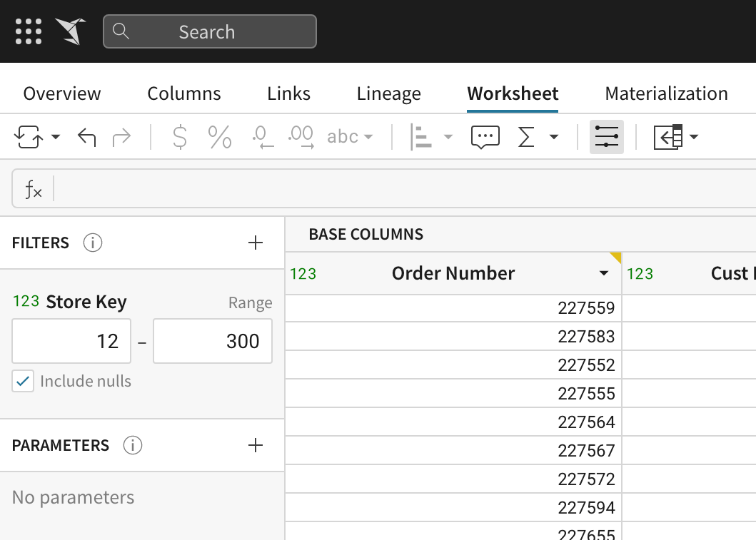Viewport: 756px width, 540px height.
Task: Click the Sigma bird logo
Action: click(71, 31)
